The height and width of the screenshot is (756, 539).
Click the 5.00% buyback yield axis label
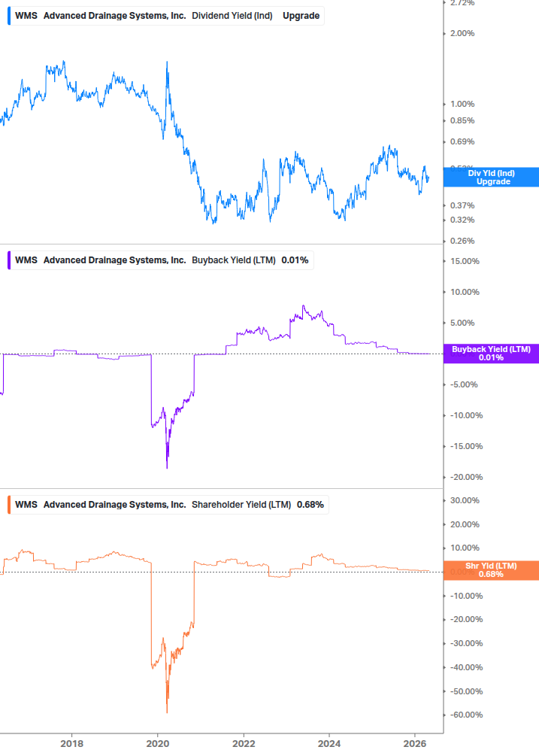462,323
